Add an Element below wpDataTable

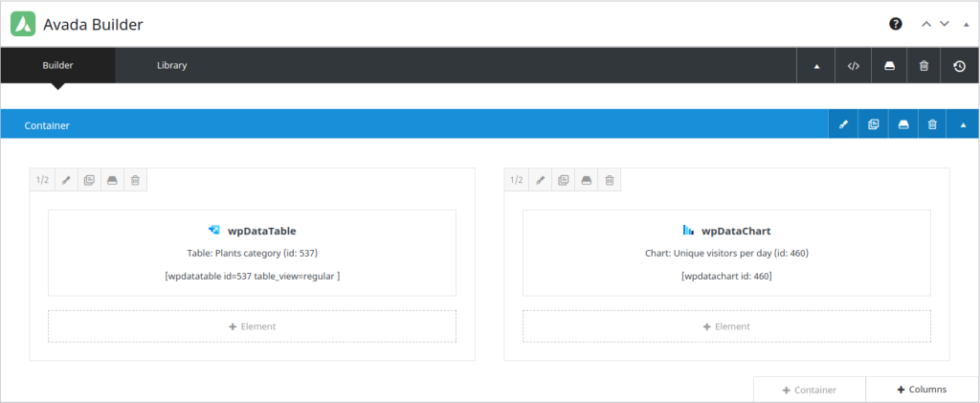(252, 326)
